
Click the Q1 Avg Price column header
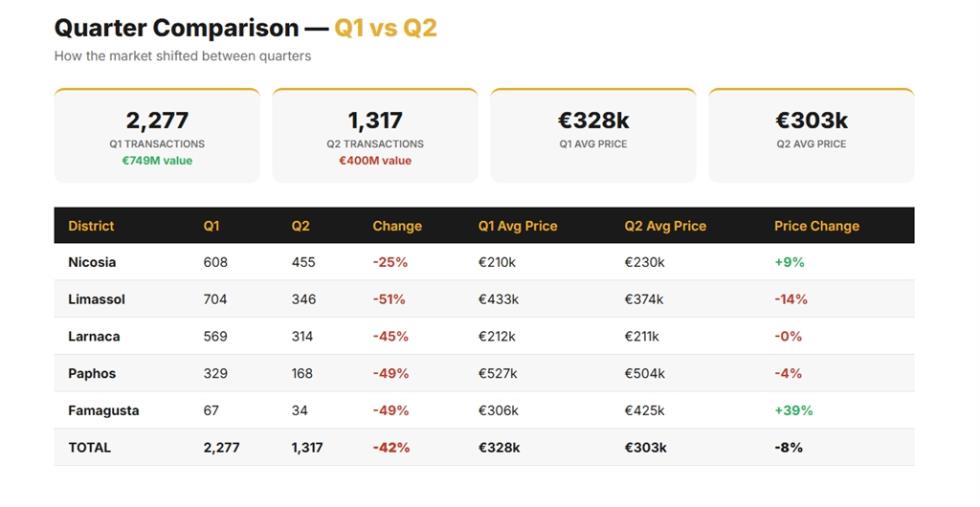click(518, 226)
